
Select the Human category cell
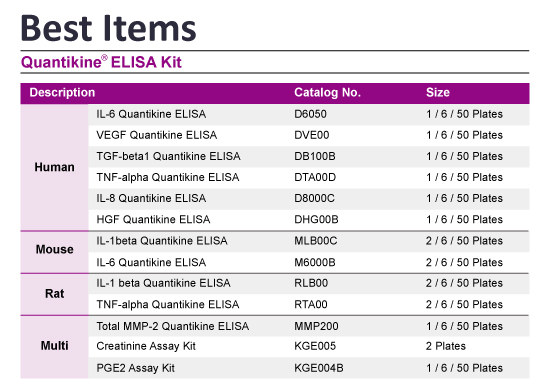pyautogui.click(x=54, y=167)
